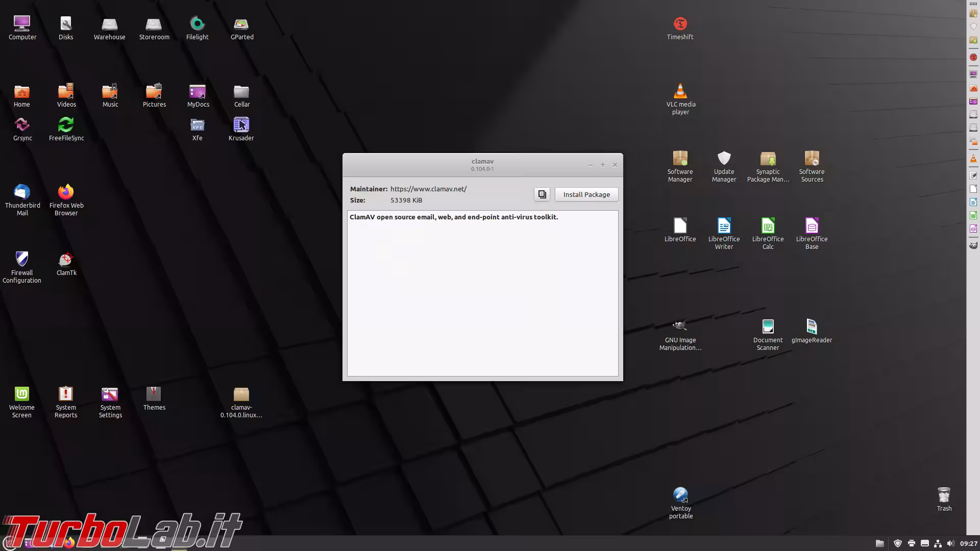
Task: Click the clock showing 09:27
Action: (x=968, y=543)
